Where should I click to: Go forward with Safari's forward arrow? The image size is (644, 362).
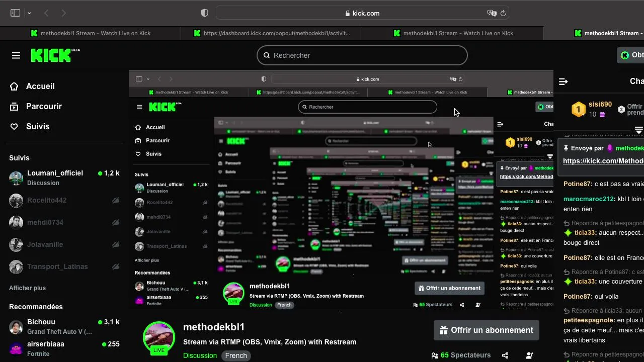(x=63, y=13)
